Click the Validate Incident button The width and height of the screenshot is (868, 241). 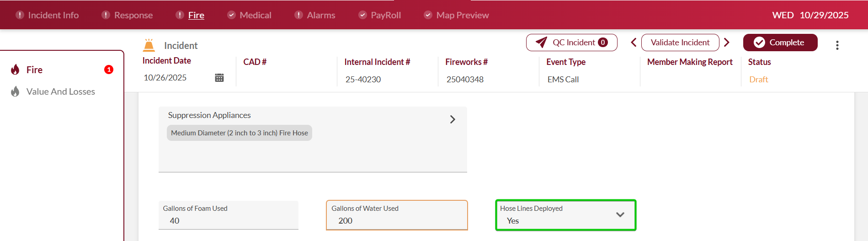[680, 43]
